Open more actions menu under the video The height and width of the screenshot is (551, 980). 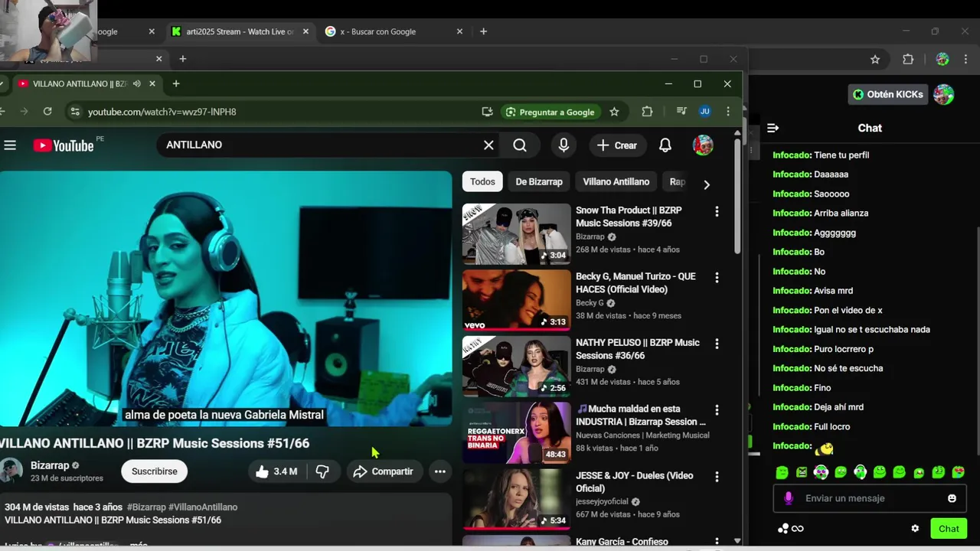click(439, 471)
